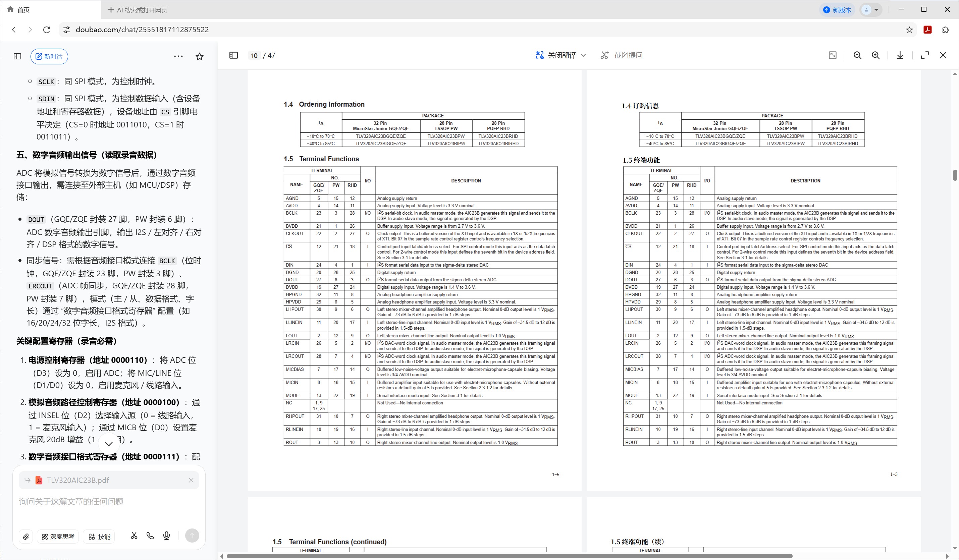This screenshot has width=959, height=560.
Task: Start voice input with microphone icon
Action: (166, 536)
